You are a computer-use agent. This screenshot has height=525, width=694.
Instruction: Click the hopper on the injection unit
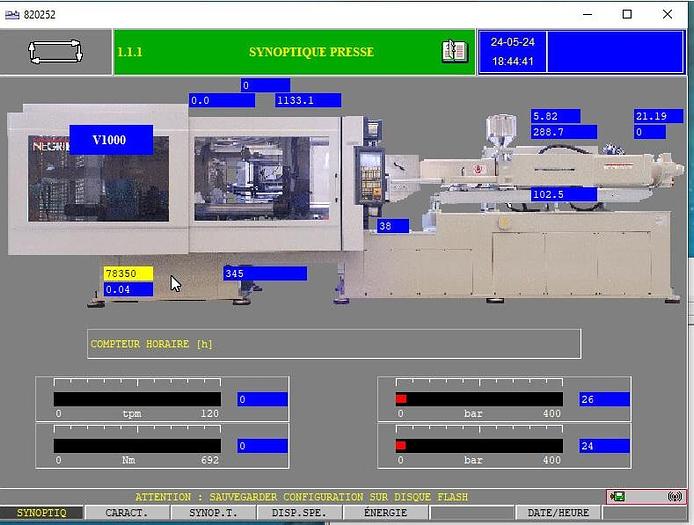point(499,130)
